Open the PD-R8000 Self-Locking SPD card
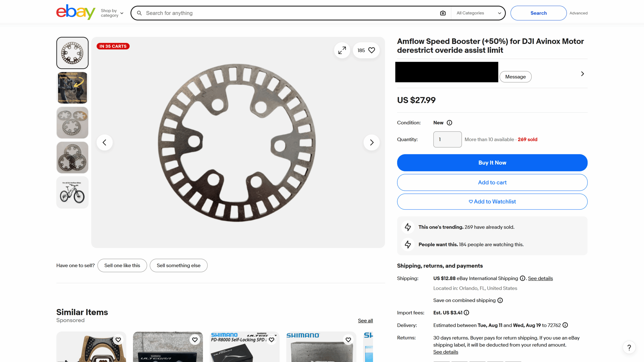The height and width of the screenshot is (362, 644). tap(244, 347)
